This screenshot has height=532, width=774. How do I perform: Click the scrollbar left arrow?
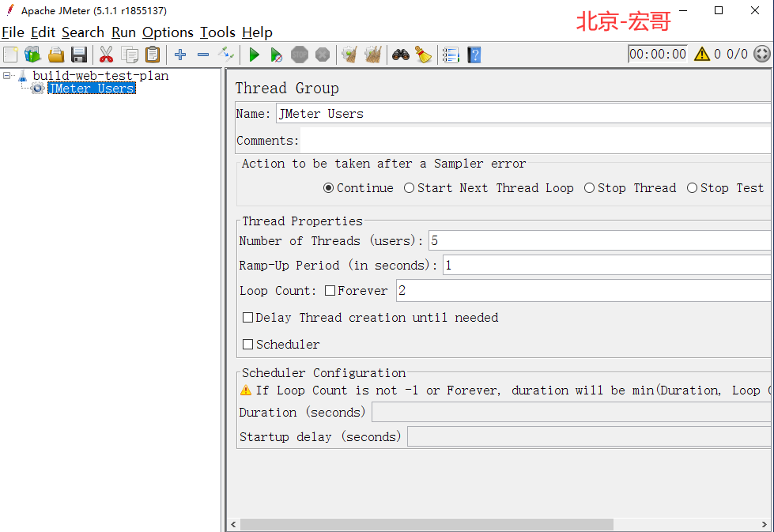233,524
